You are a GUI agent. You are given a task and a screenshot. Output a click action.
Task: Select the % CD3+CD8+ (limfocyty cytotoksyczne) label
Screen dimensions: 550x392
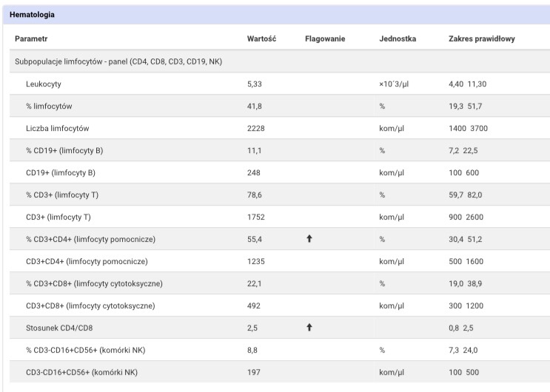coord(94,283)
